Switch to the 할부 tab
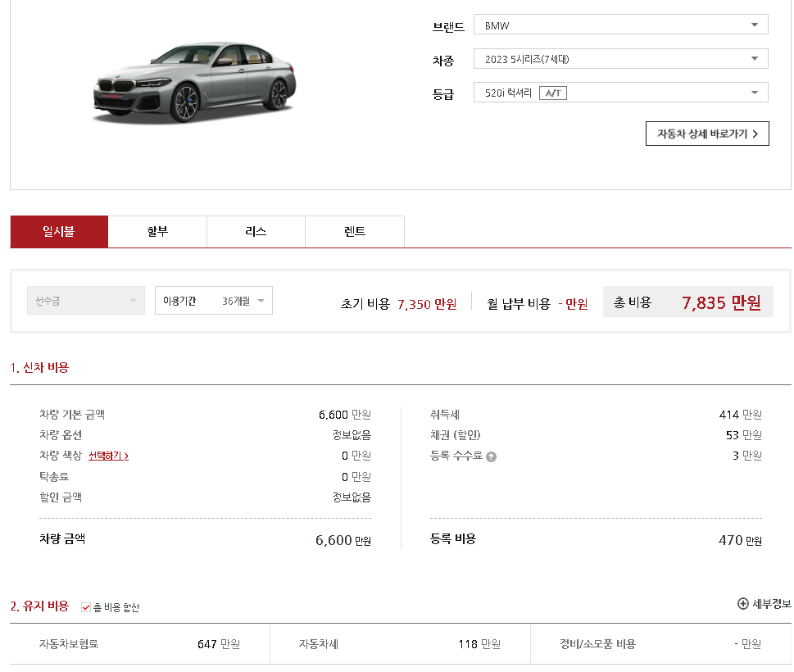The width and height of the screenshot is (794, 672). click(x=157, y=231)
